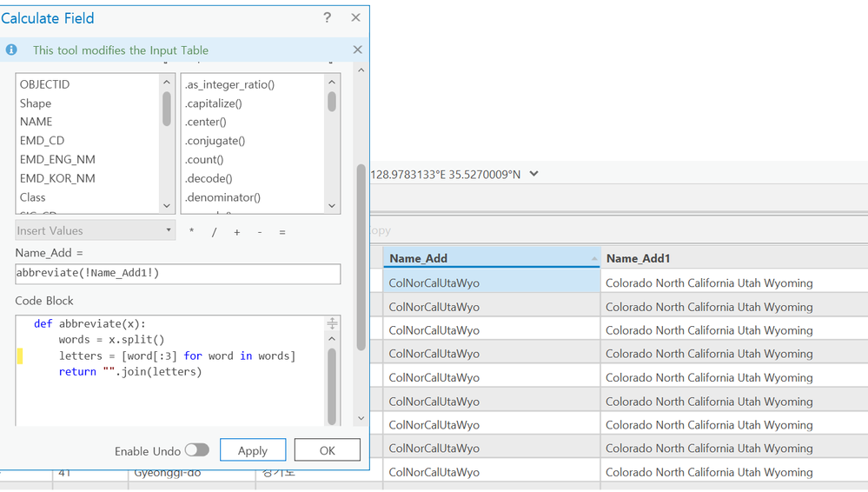Dismiss the Input Table warning message
The image size is (868, 492).
tap(357, 50)
